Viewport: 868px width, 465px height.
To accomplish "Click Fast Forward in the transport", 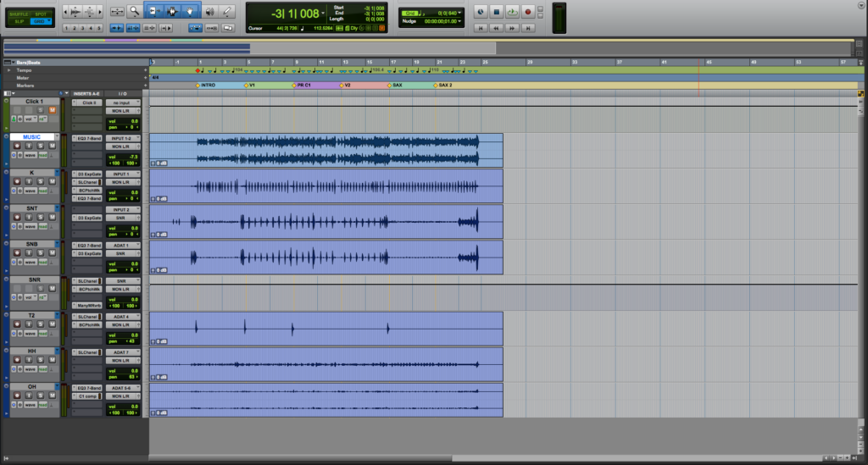I will point(512,28).
